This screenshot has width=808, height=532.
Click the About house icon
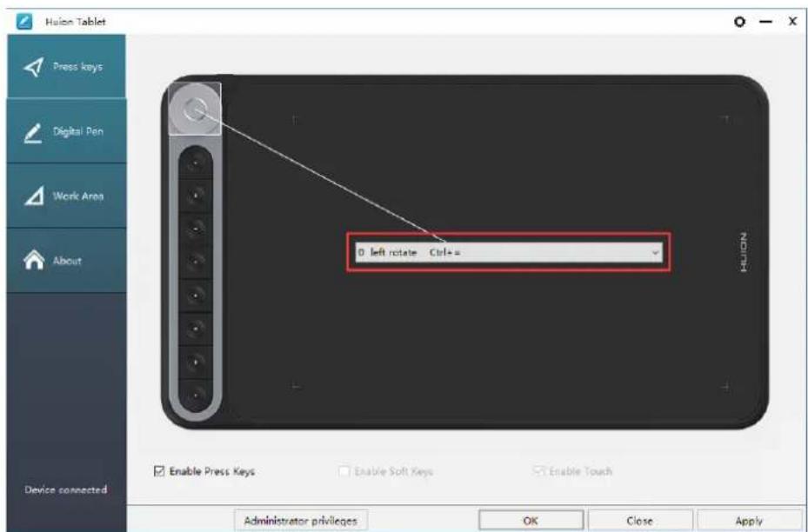click(34, 260)
